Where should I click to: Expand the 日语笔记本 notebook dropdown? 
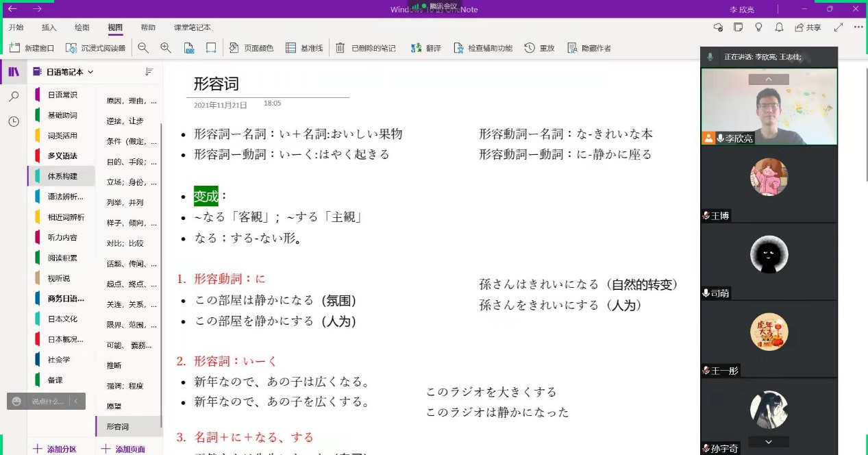point(90,72)
